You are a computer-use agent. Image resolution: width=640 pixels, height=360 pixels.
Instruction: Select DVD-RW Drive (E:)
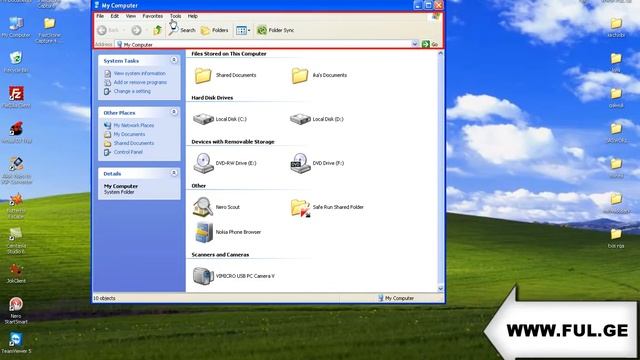click(225, 163)
